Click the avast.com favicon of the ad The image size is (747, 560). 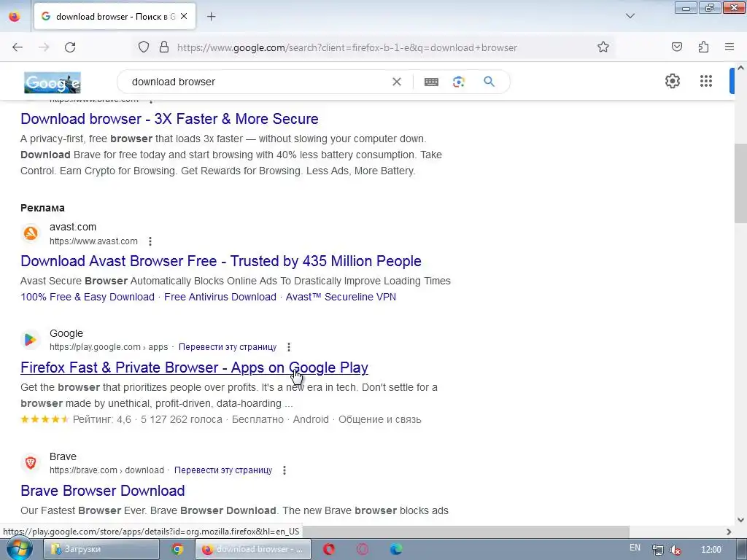tap(31, 233)
